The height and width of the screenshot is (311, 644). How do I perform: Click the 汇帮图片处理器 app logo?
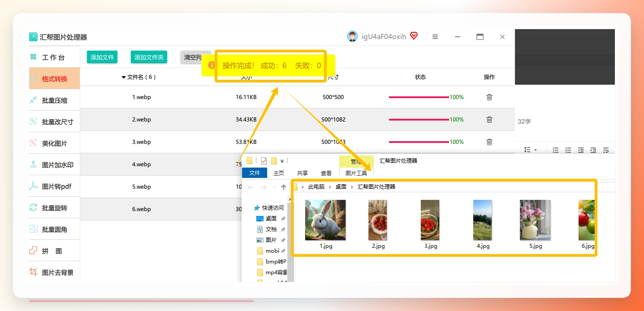click(x=33, y=37)
